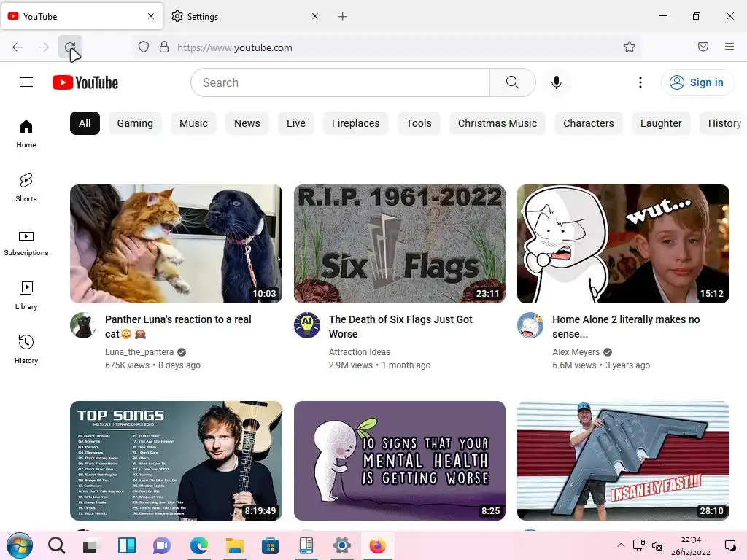747x560 pixels.
Task: Select the All filter chip
Action: pos(85,123)
